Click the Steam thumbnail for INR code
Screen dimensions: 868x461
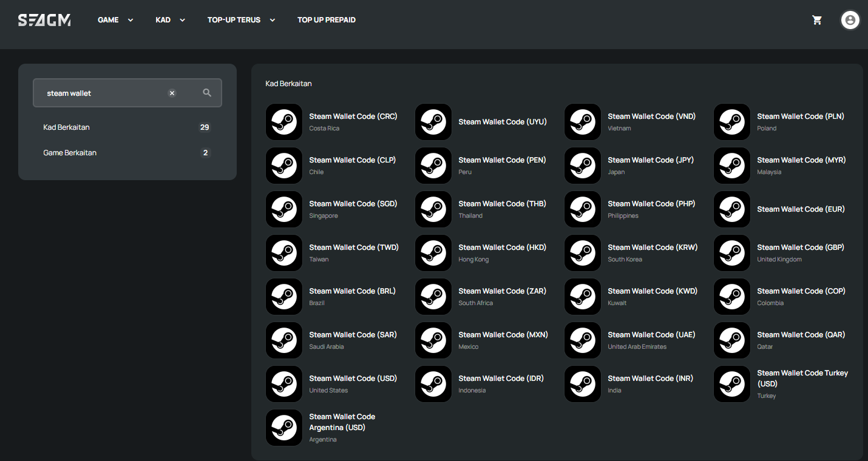(583, 384)
